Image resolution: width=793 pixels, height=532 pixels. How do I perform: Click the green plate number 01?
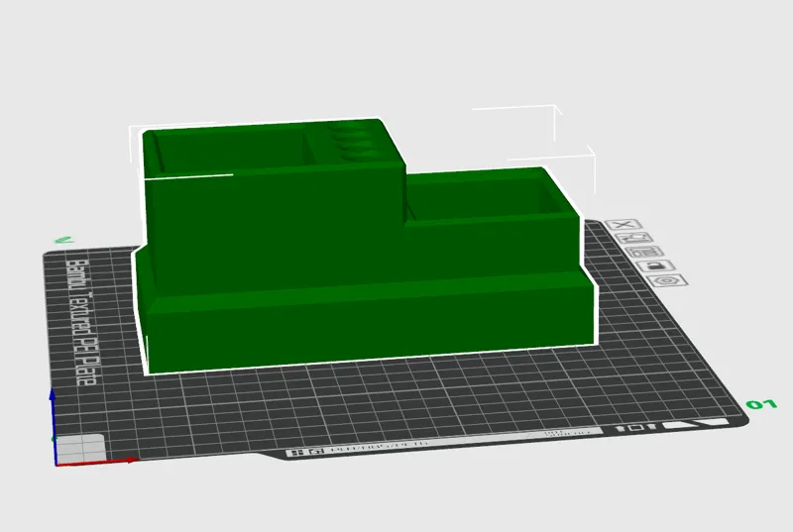[761, 404]
